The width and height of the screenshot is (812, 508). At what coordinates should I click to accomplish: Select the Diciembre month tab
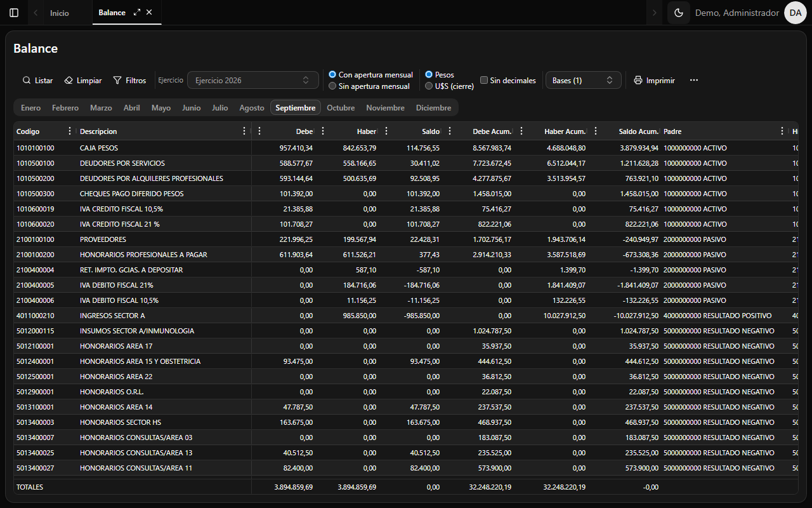pos(434,108)
